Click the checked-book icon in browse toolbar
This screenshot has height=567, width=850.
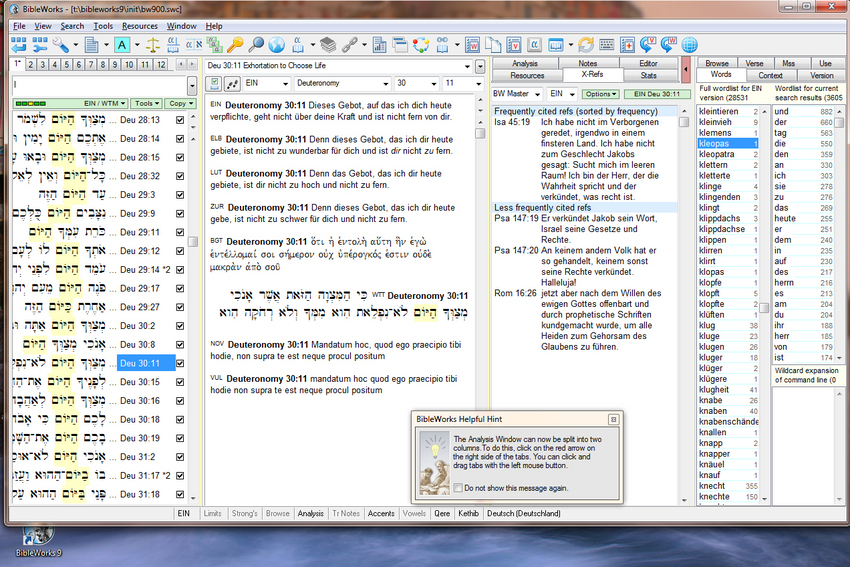215,83
